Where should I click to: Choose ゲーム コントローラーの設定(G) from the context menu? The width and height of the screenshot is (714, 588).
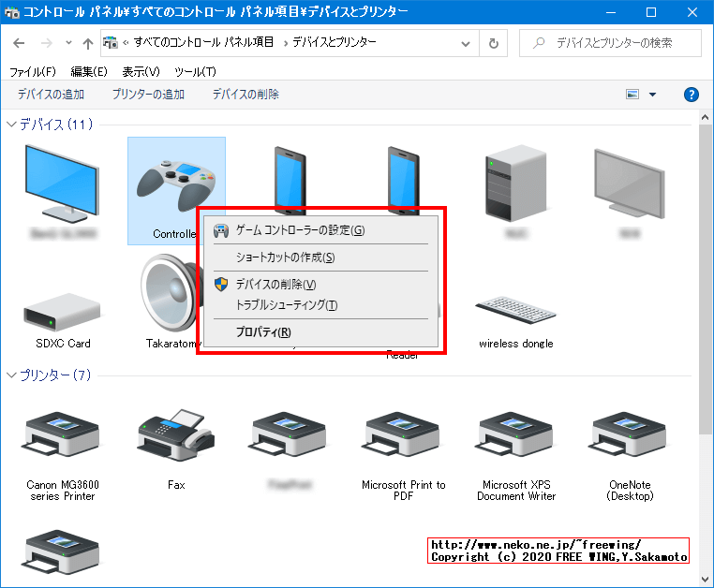320,230
